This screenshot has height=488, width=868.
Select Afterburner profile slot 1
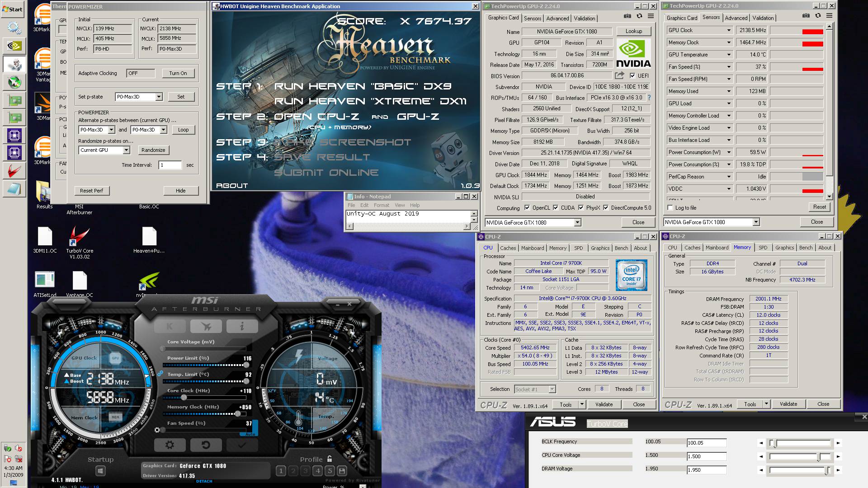click(x=281, y=471)
